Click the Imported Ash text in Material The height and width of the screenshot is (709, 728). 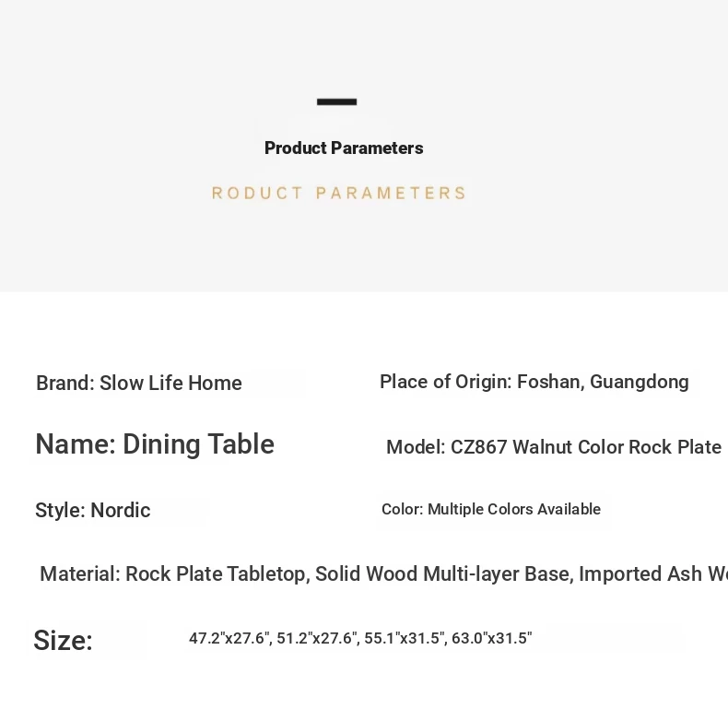640,573
